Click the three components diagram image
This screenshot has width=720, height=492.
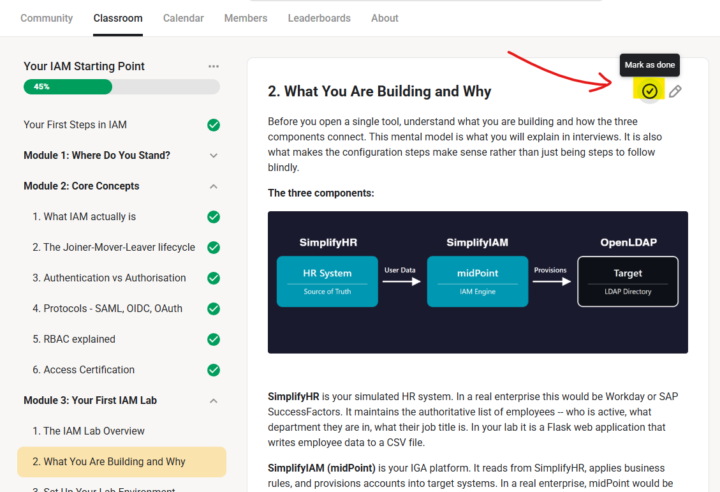(478, 282)
